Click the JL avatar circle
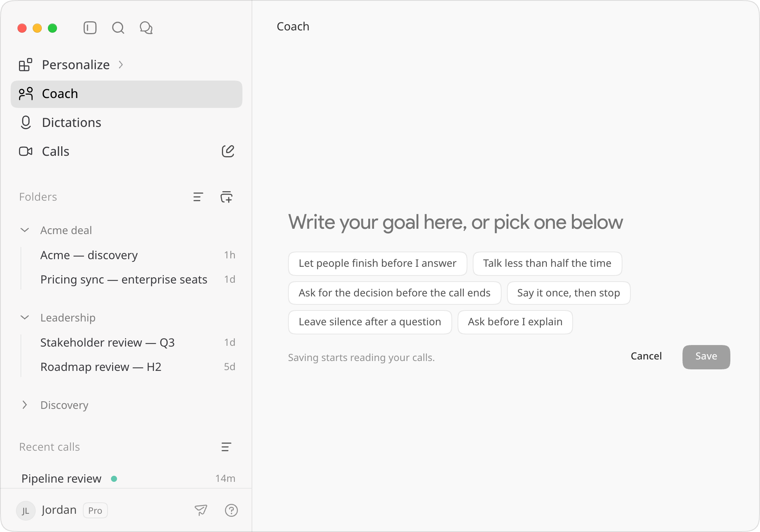 click(25, 510)
